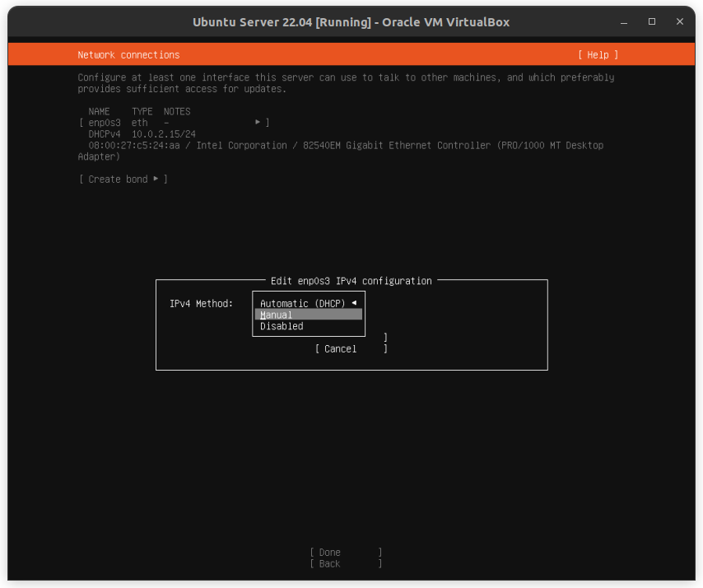The width and height of the screenshot is (703, 588).
Task: Go Back to the previous installer screen
Action: tap(346, 564)
